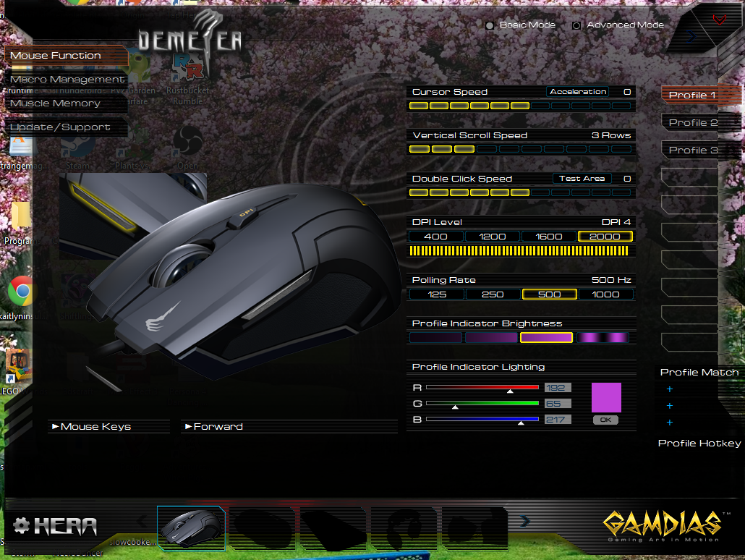Screen dimensions: 745x560
Task: Switch to Profile 2
Action: (x=691, y=123)
